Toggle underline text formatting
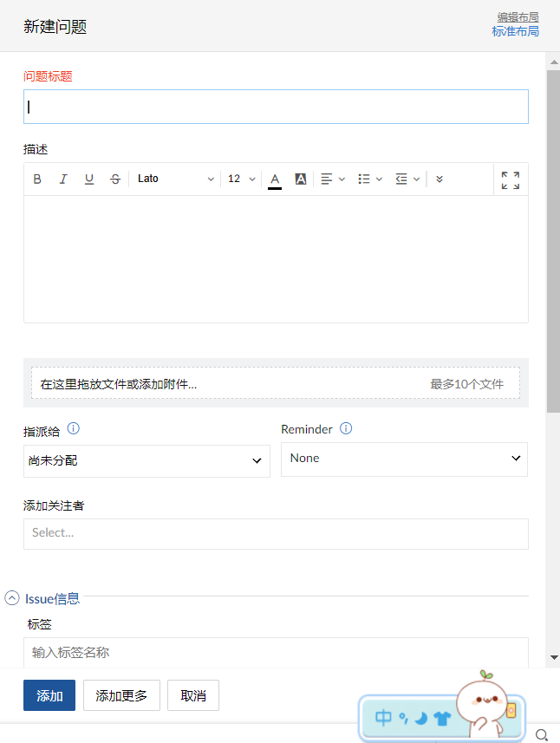This screenshot has height=743, width=560. [x=89, y=179]
